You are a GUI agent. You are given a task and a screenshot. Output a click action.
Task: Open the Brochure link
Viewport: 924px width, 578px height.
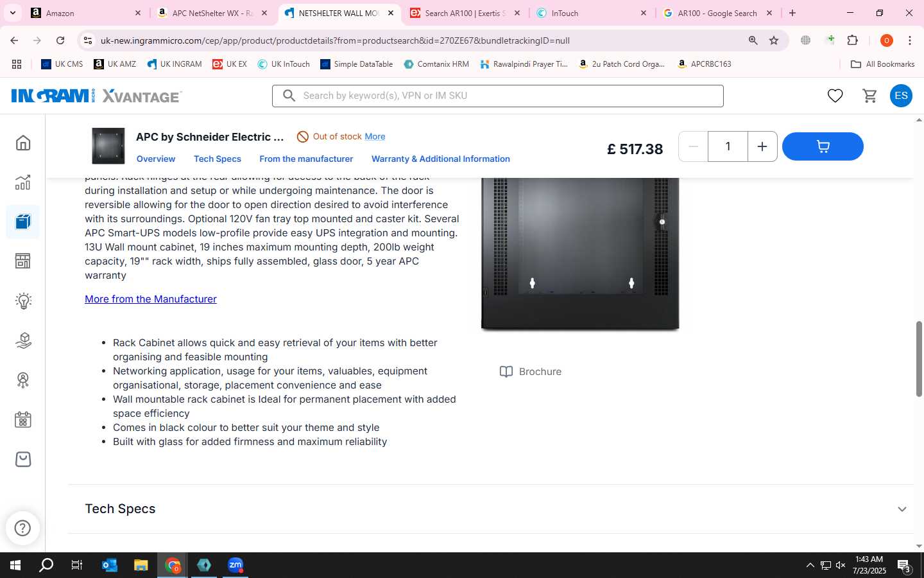coord(531,371)
